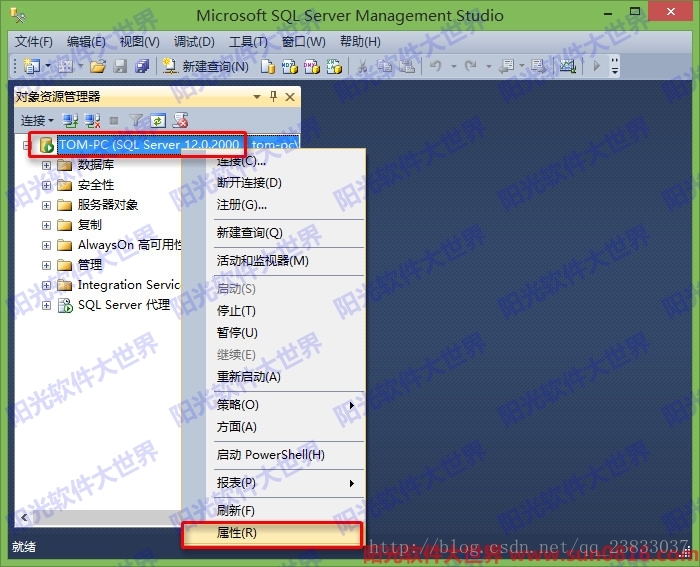Choose 断开连接(D) in context menu
The width and height of the screenshot is (700, 567).
(275, 183)
